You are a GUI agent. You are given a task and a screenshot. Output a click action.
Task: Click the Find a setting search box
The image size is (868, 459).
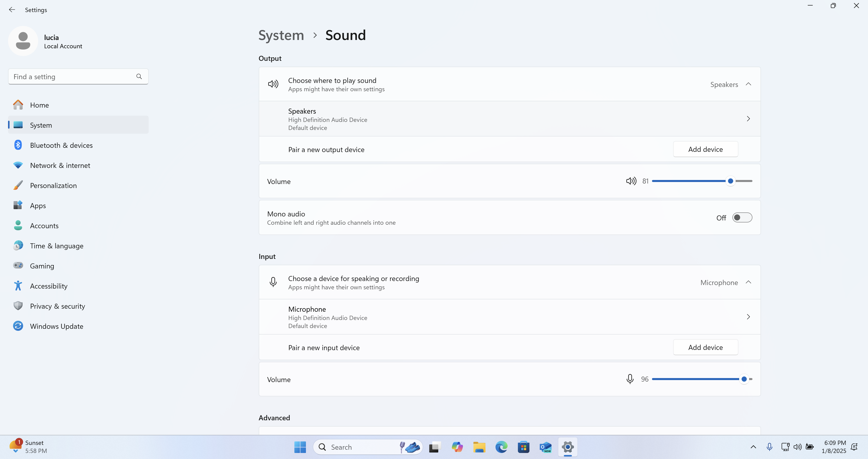click(x=72, y=77)
